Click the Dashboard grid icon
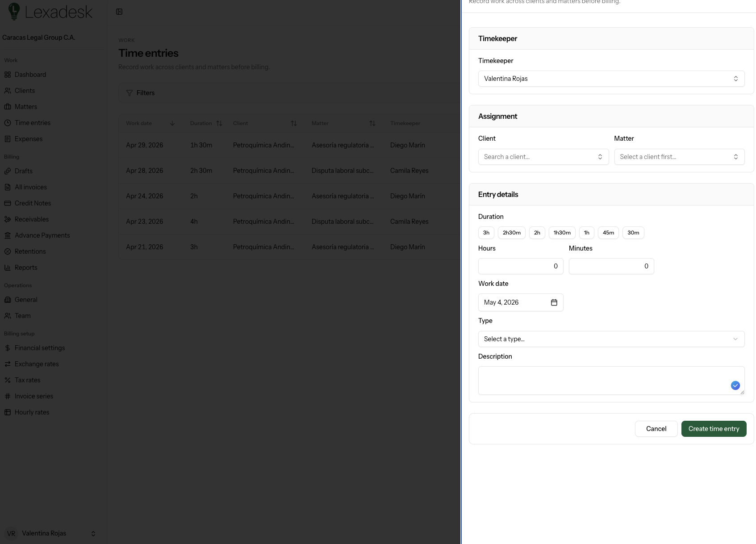The width and height of the screenshot is (756, 544). (8, 75)
